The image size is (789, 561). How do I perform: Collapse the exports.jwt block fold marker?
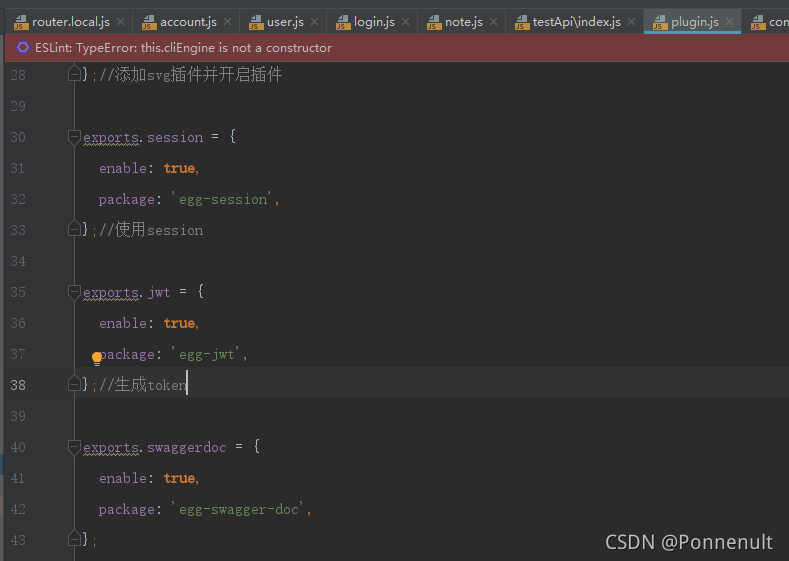coord(74,292)
